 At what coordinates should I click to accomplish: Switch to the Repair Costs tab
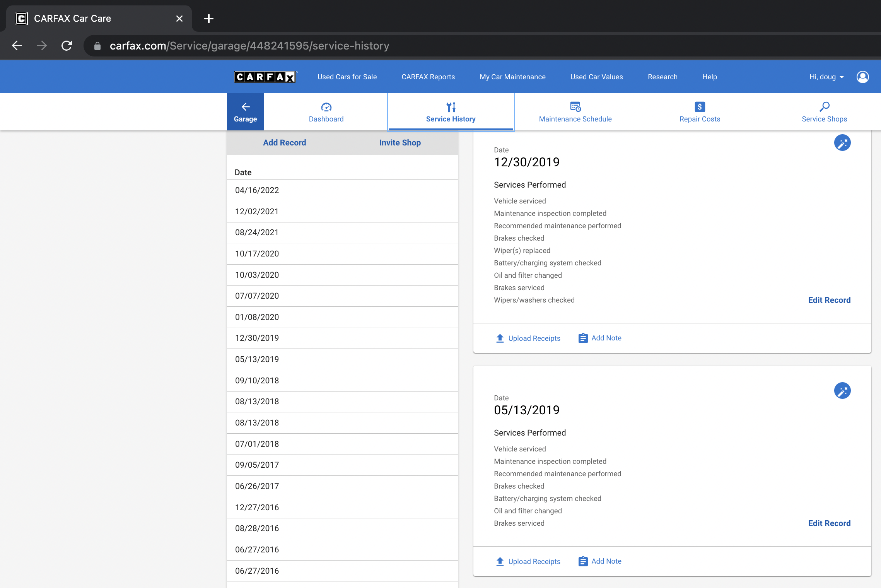(700, 112)
